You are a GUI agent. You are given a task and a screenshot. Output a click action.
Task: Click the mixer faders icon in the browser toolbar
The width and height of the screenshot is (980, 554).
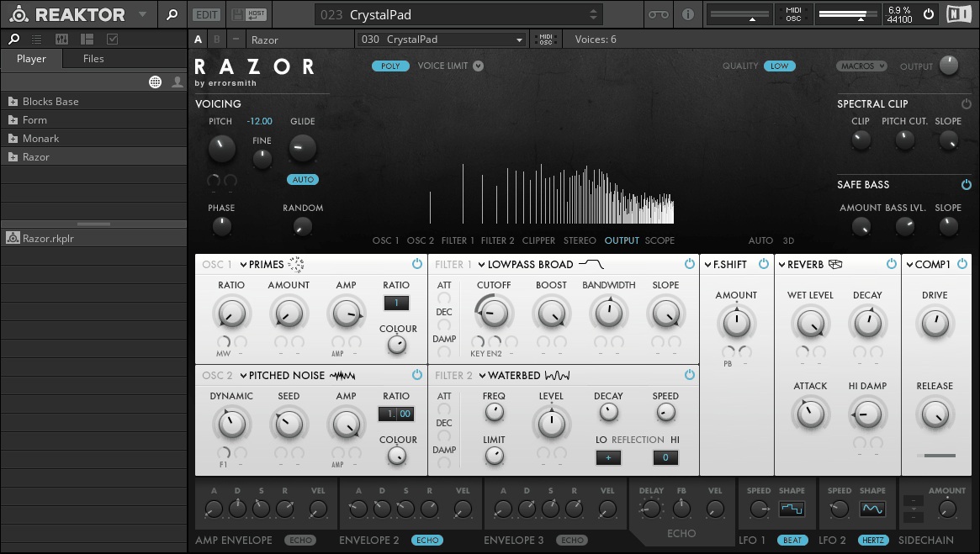(x=61, y=38)
